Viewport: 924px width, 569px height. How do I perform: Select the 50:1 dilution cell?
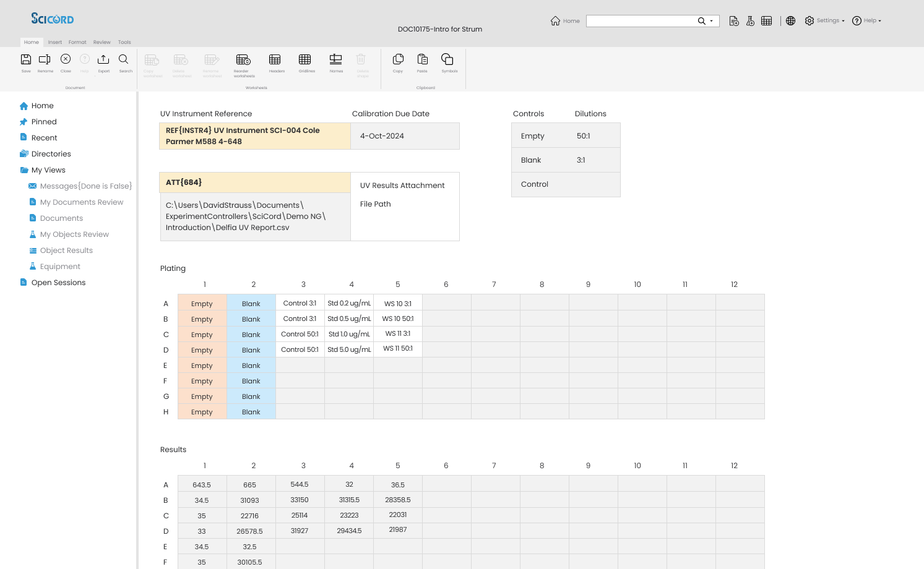point(583,136)
